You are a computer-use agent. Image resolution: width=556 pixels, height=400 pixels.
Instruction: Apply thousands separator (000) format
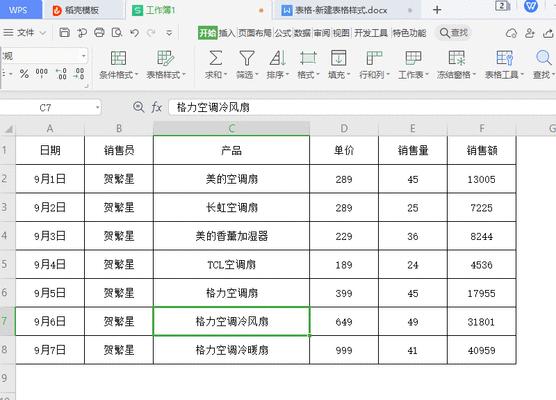tap(41, 73)
